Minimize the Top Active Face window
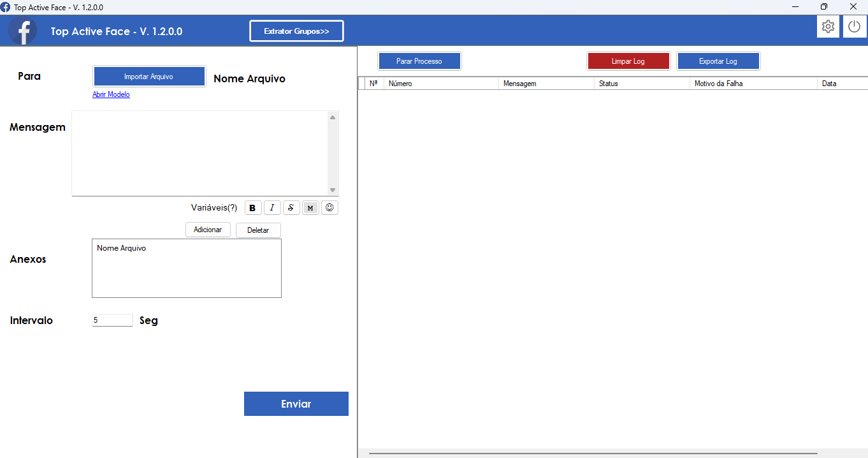The height and width of the screenshot is (458, 868). (x=796, y=7)
